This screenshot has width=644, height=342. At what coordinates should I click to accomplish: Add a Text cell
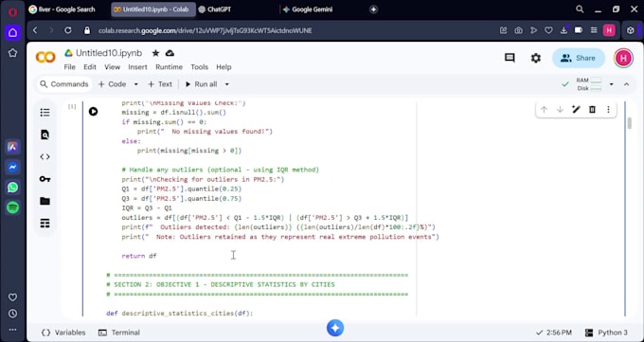tap(160, 84)
